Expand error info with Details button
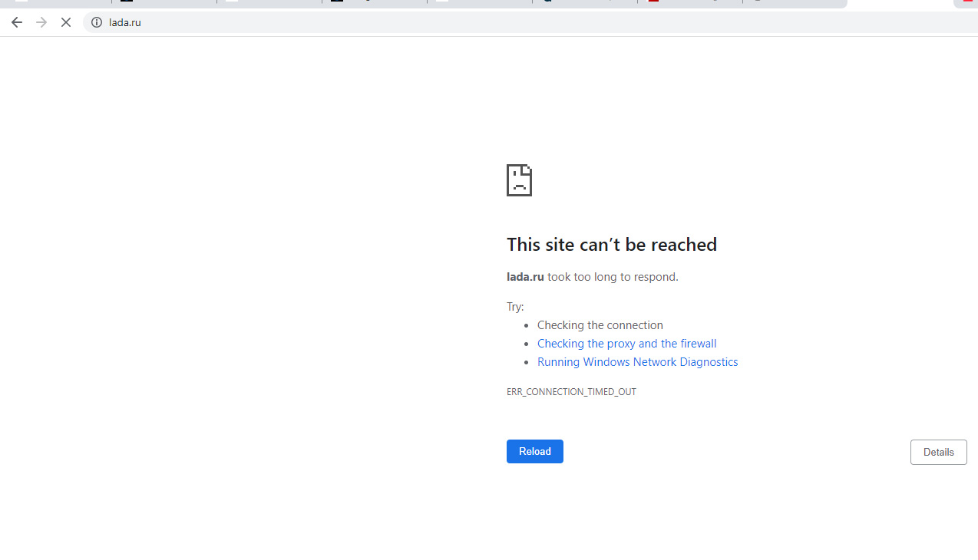Screen dimensions: 978x560 938,452
